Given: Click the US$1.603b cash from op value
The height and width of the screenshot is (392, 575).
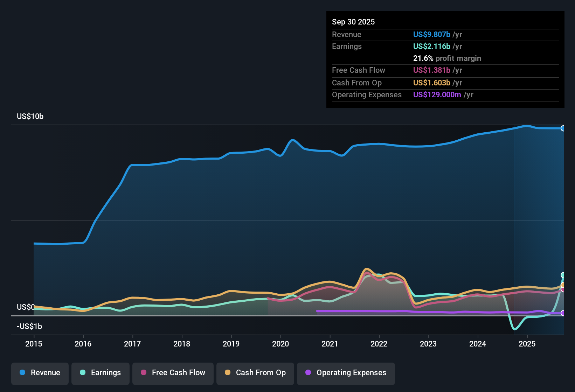Looking at the screenshot, I should pos(432,83).
